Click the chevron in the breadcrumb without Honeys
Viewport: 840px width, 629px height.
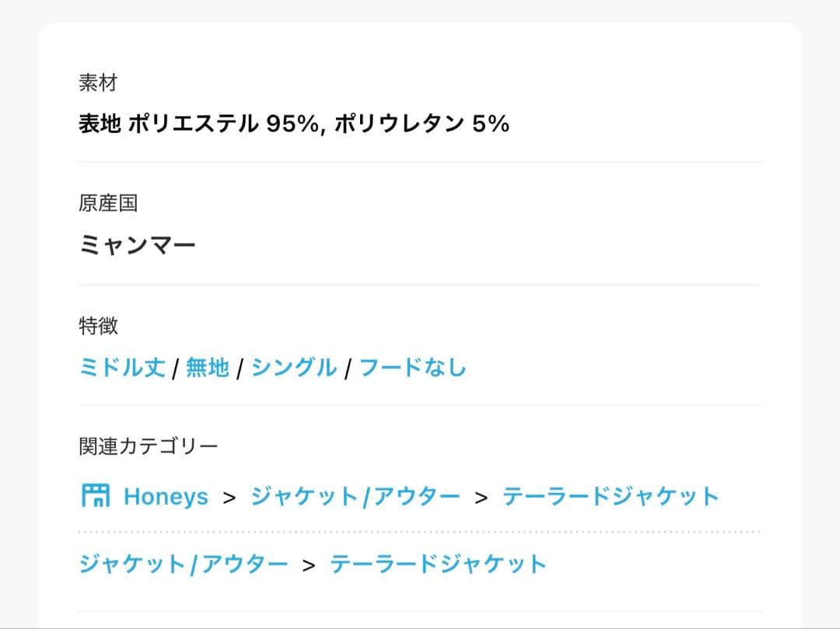coord(309,565)
